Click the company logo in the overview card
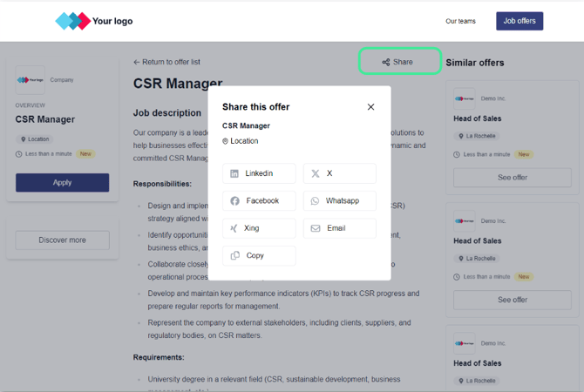The width and height of the screenshot is (584, 392). tap(31, 80)
